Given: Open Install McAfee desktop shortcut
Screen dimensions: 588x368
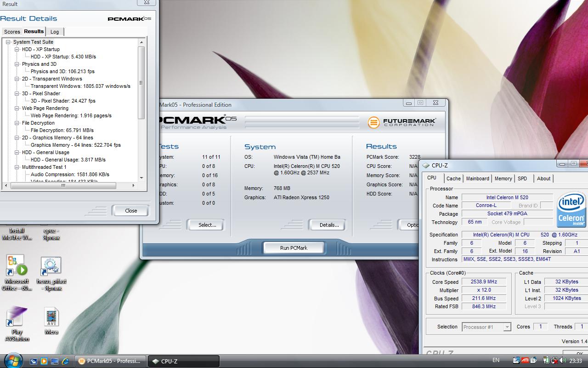Looking at the screenshot, I should (17, 234).
